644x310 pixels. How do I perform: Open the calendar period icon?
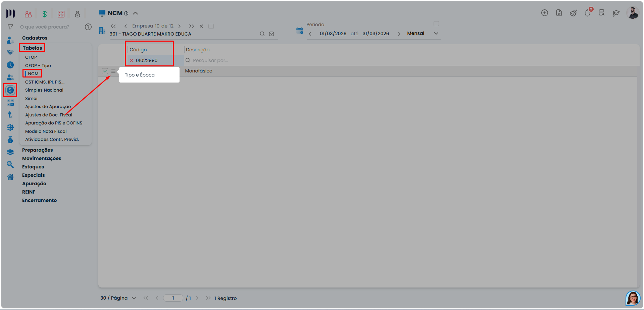coord(300,31)
